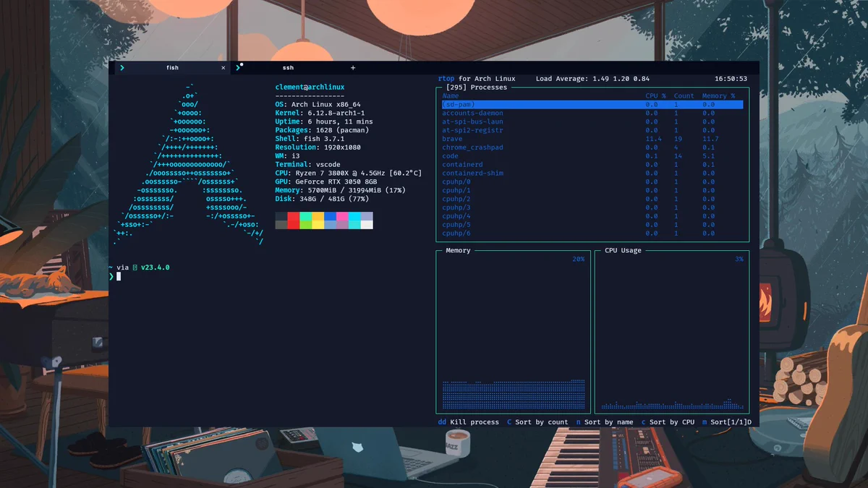Select the highlighted (sd-pam) process row
The image size is (868, 488).
(x=592, y=105)
